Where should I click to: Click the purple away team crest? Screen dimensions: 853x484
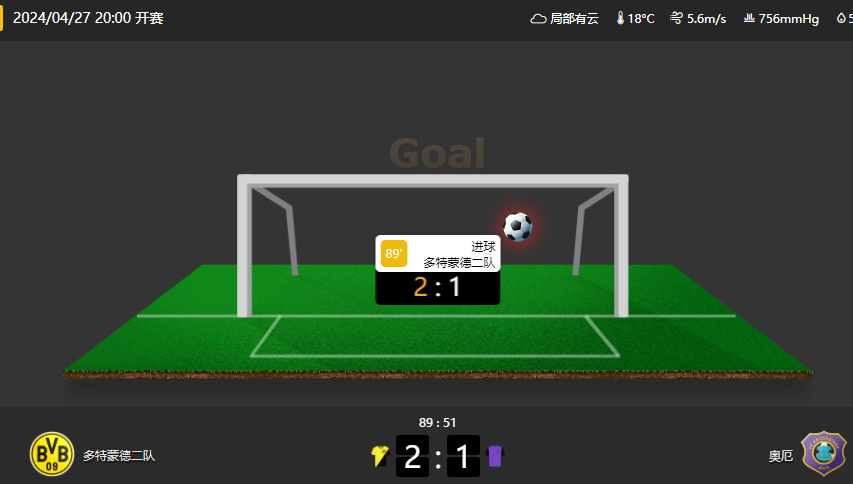tap(824, 454)
